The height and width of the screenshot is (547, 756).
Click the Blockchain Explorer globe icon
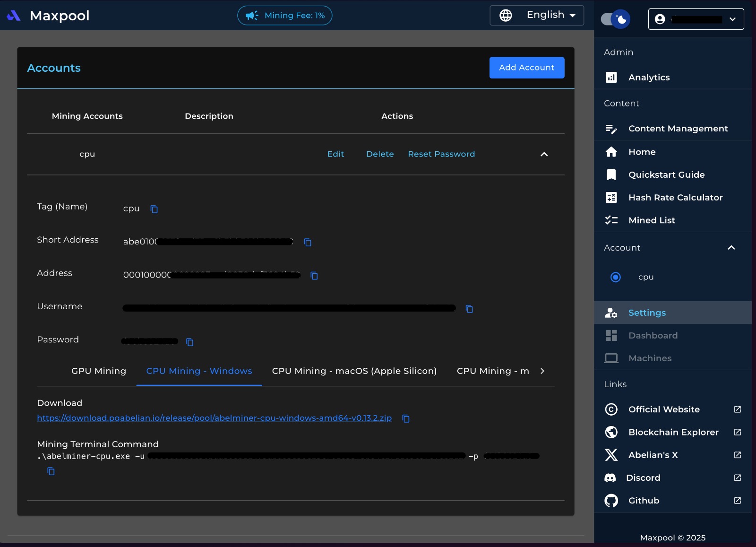(x=611, y=432)
